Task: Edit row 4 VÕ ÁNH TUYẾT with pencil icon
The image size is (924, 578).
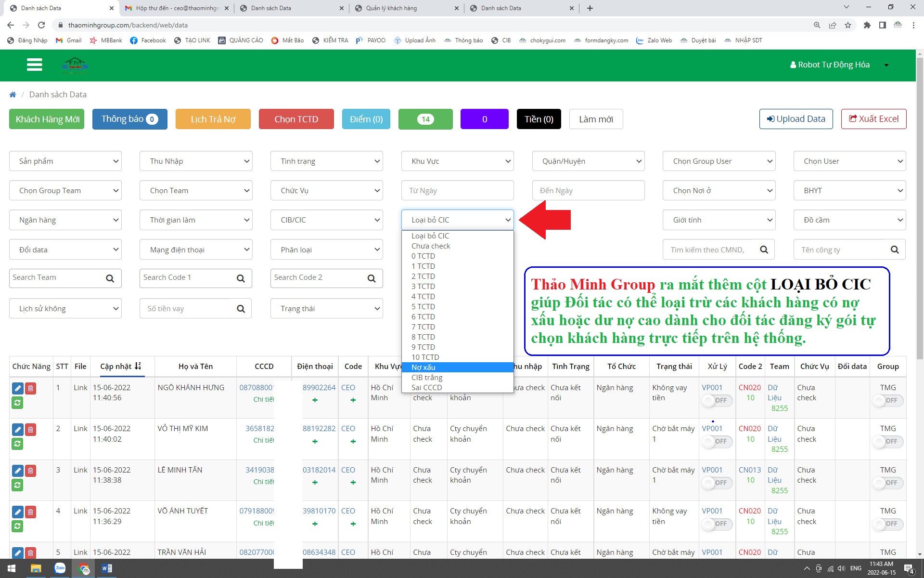Action: coord(17,512)
